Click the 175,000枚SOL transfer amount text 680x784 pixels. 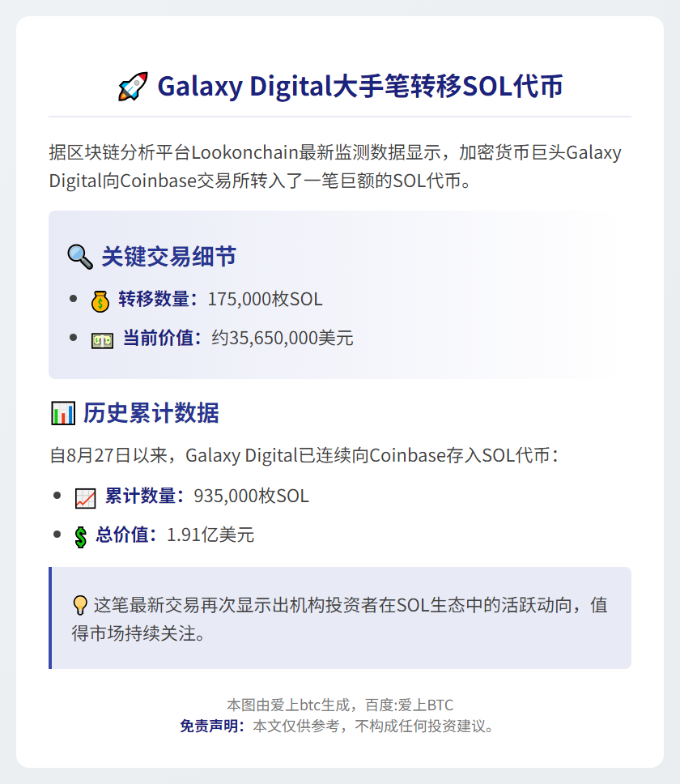[265, 300]
